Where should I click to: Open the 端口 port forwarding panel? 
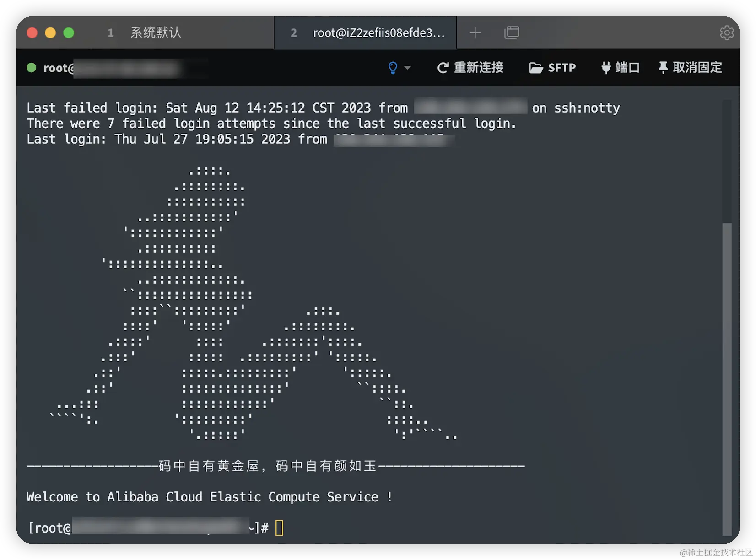click(x=620, y=68)
